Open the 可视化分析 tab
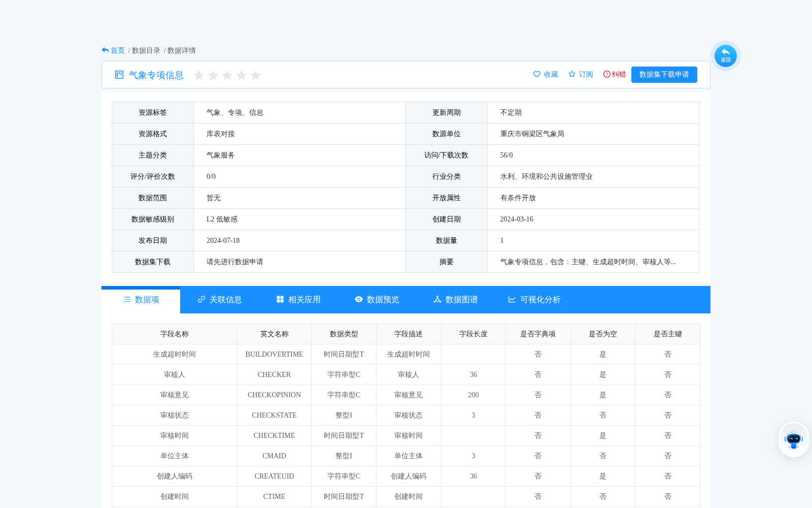The image size is (812, 508). point(534,300)
